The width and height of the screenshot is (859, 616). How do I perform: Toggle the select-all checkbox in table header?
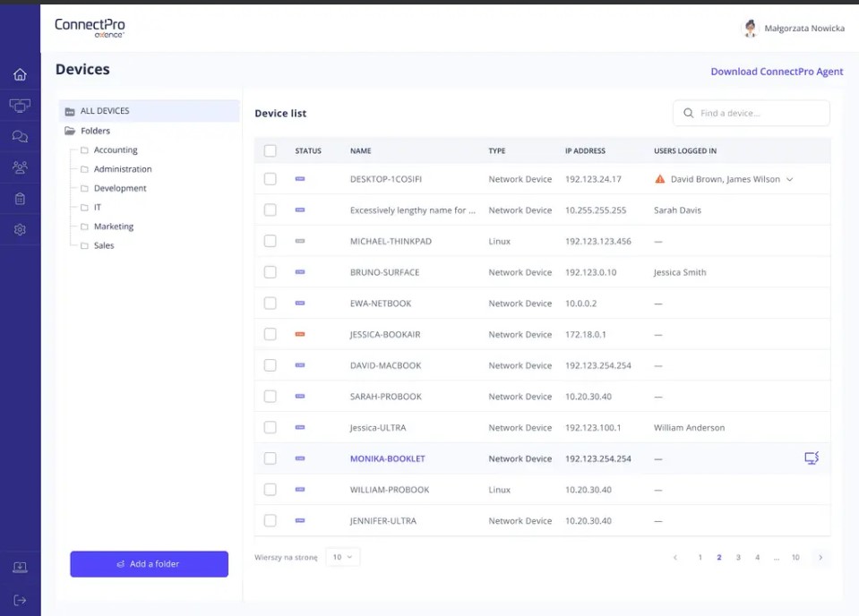(x=271, y=150)
